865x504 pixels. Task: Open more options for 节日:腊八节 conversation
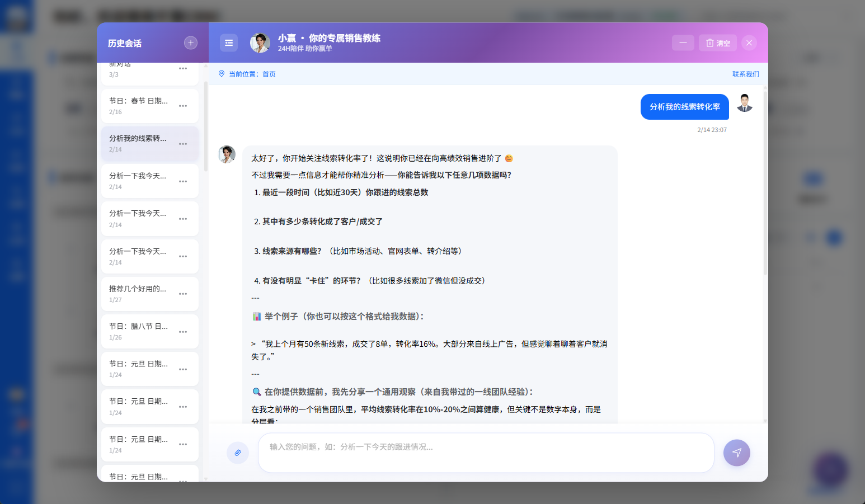coord(183,332)
